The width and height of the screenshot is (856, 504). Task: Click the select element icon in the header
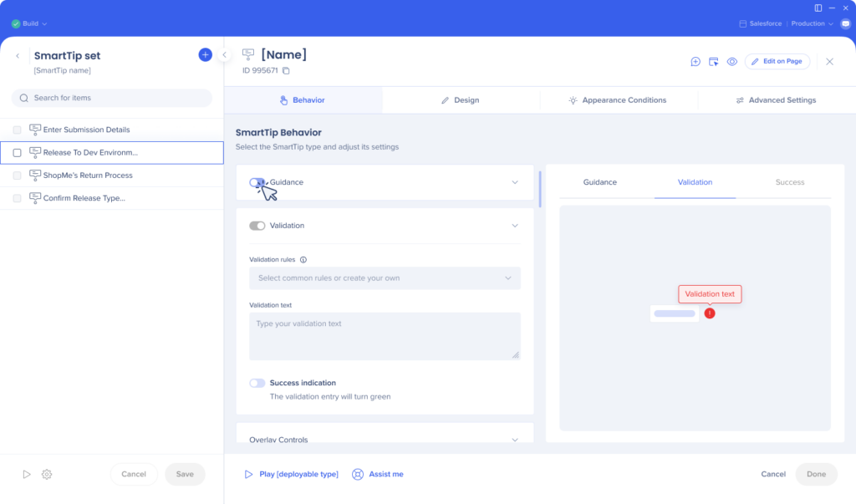tap(713, 61)
